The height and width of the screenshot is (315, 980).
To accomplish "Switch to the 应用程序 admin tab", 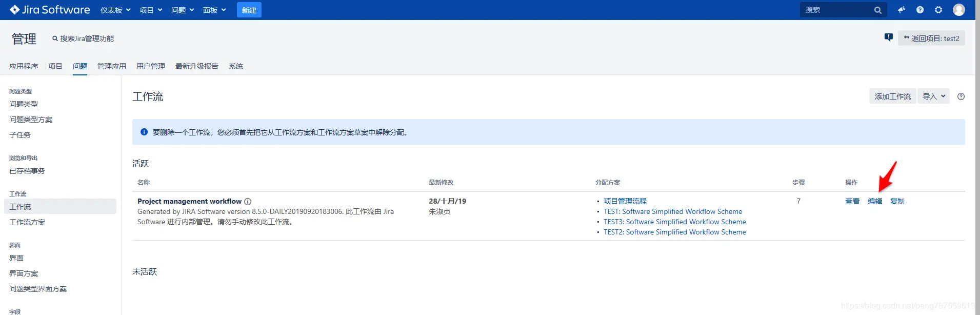I will (x=24, y=66).
